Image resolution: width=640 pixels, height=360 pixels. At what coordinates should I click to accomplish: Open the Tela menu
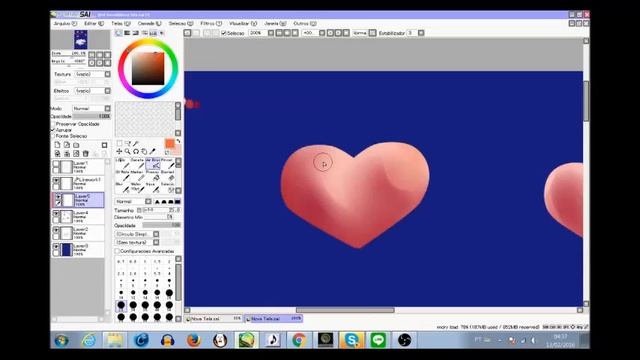[x=121, y=24]
